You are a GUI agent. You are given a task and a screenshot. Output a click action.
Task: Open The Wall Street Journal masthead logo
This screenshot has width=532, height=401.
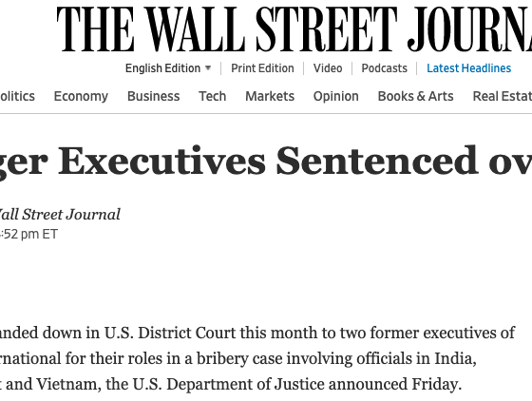click(294, 29)
